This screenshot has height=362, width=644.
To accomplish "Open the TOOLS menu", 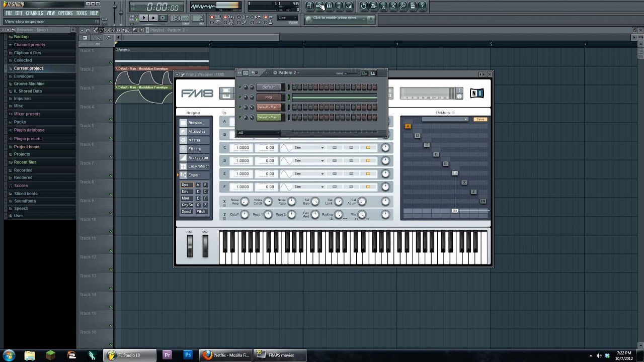I will (82, 13).
